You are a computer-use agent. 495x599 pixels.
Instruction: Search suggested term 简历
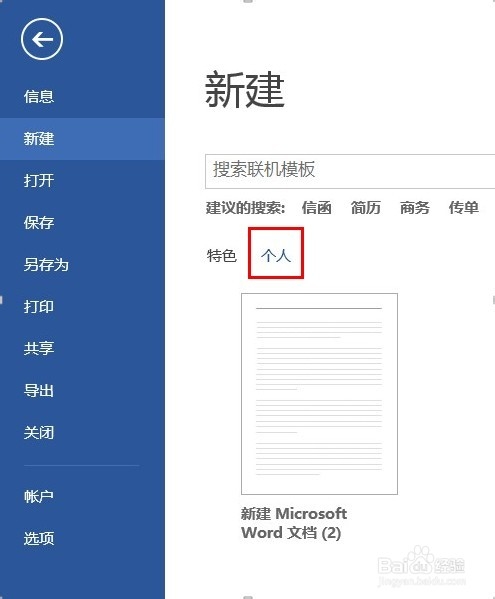(366, 208)
